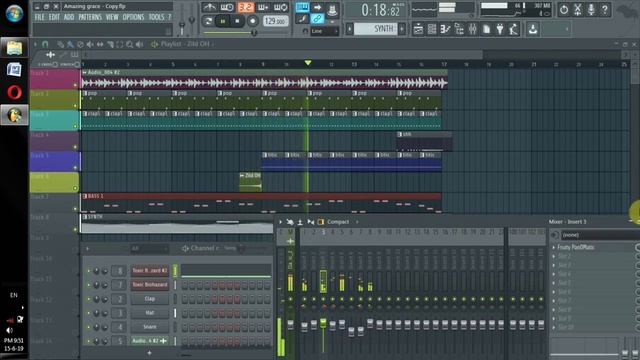Select next pattern arrow beside SYNTH
The image size is (640, 360).
pyautogui.click(x=402, y=29)
